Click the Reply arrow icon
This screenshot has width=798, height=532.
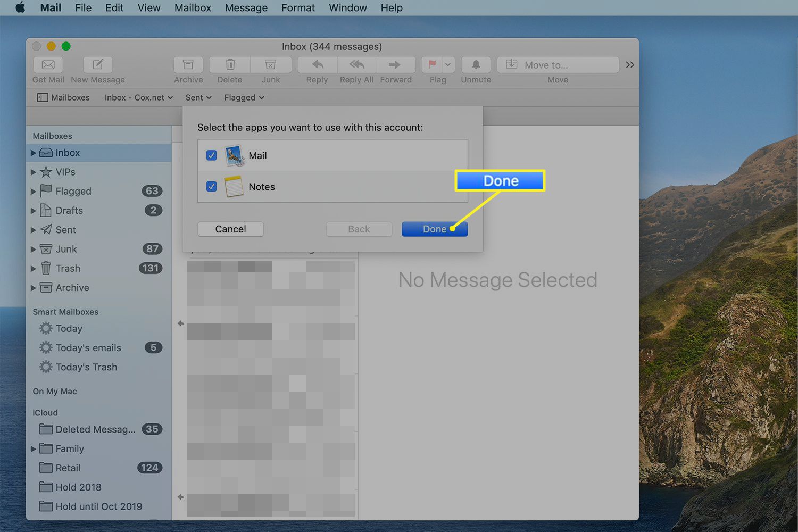[317, 65]
